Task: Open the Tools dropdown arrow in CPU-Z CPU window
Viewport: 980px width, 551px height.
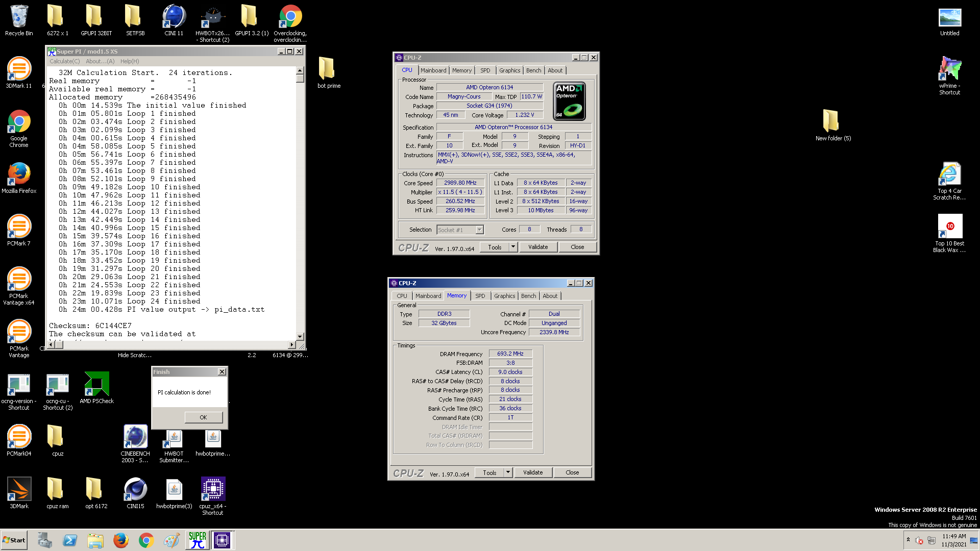Action: [513, 247]
